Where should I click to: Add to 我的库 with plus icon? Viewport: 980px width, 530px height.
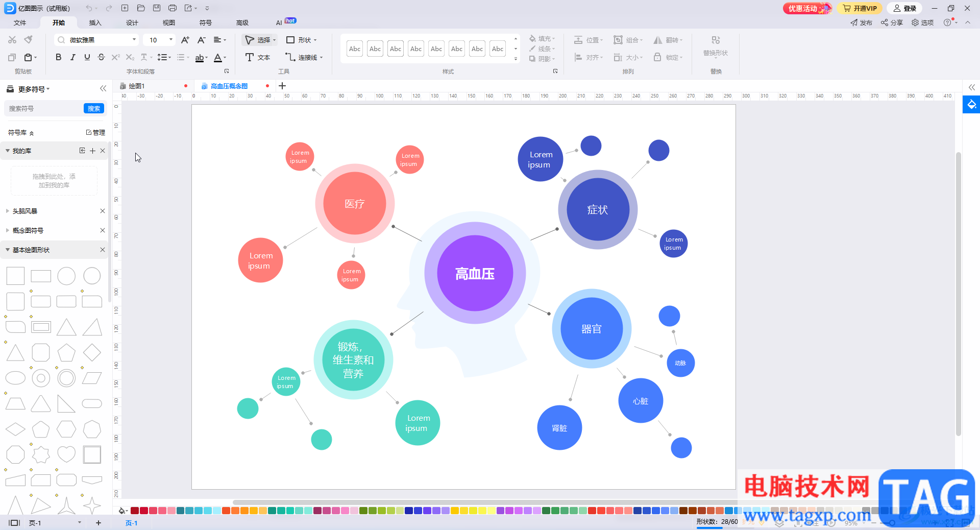pyautogui.click(x=92, y=151)
